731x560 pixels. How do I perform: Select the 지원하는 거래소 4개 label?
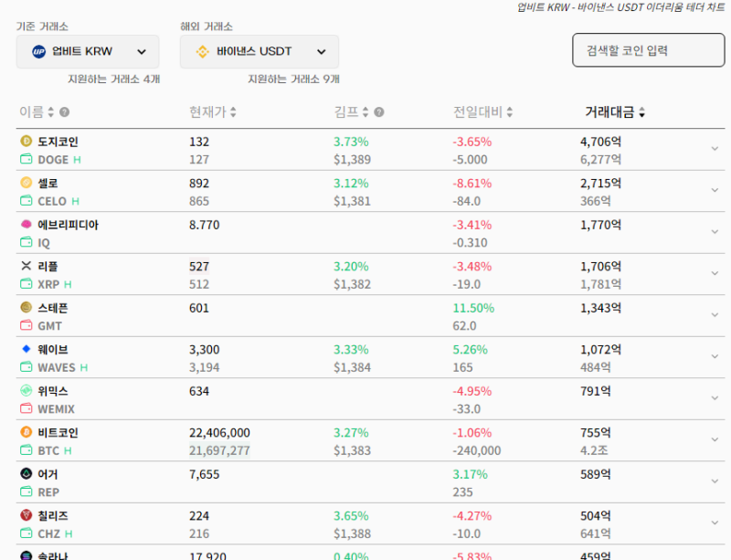pos(113,79)
